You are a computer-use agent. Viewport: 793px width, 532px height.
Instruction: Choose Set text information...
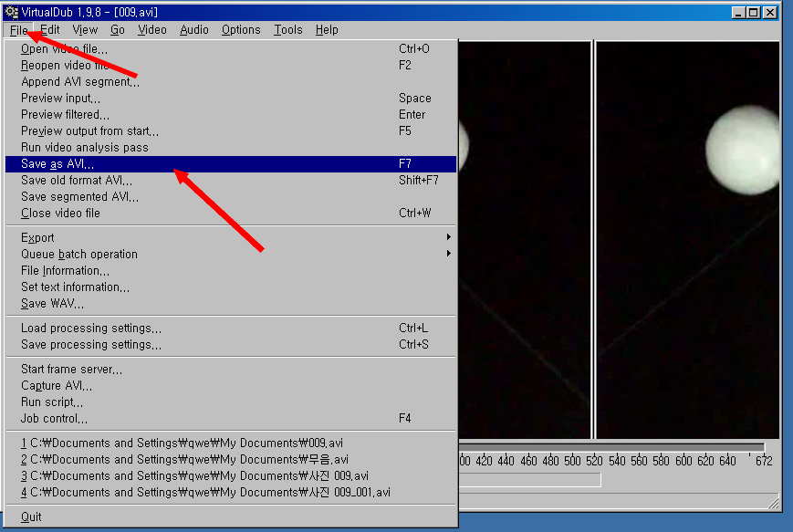coord(231,287)
